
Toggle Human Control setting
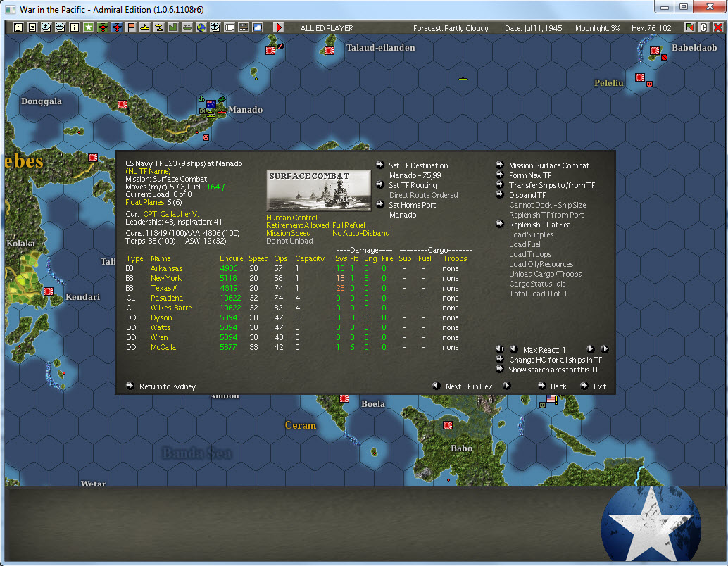291,218
